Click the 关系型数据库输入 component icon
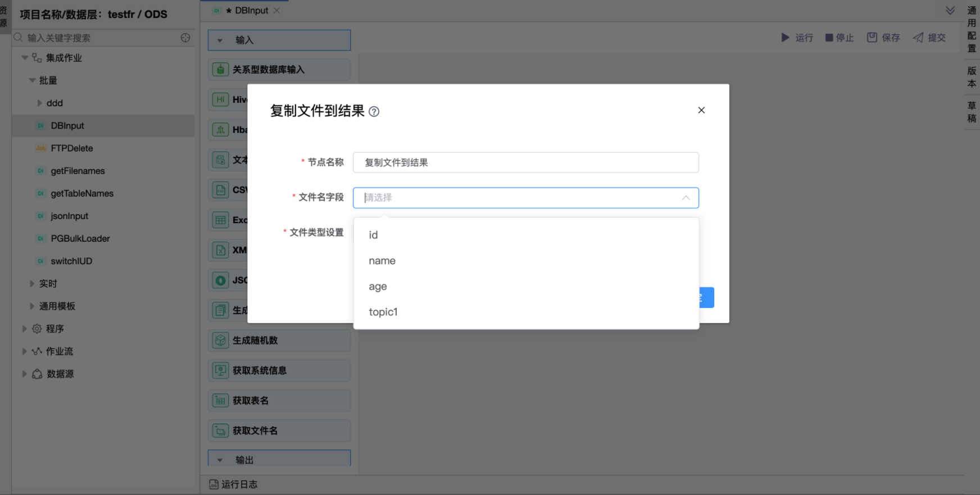The width and height of the screenshot is (980, 495). tap(220, 70)
